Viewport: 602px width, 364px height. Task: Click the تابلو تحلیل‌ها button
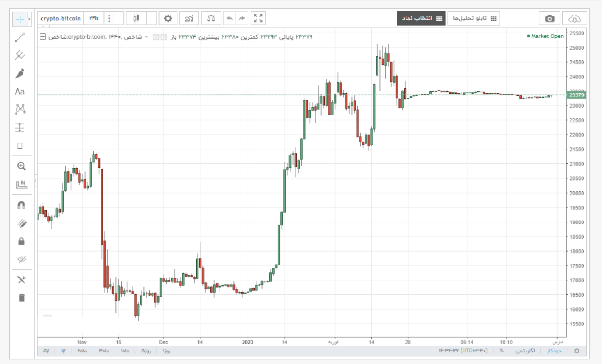(474, 19)
